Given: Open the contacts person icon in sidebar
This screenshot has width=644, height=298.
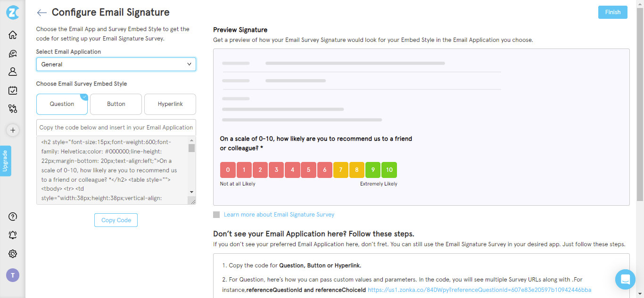Looking at the screenshot, I should coord(13,71).
